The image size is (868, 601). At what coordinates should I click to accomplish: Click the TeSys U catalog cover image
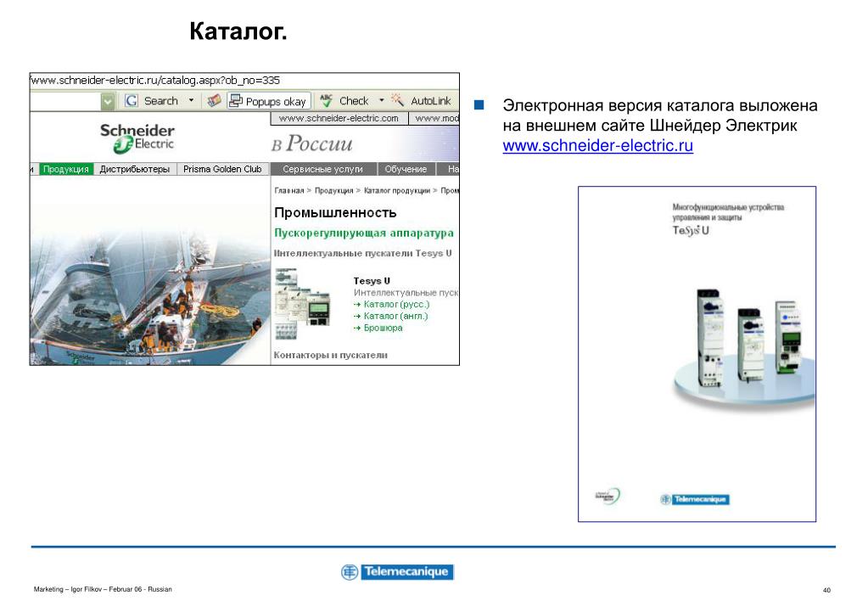click(x=697, y=354)
